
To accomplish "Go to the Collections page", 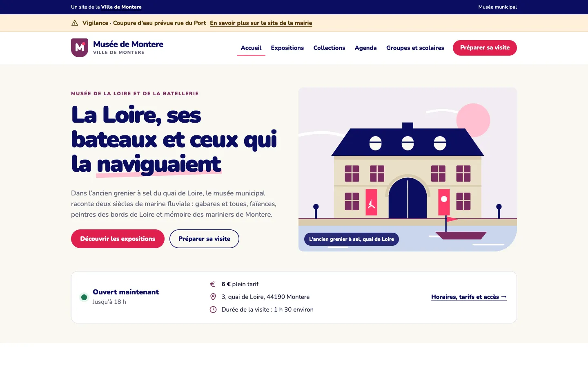I will 329,48.
